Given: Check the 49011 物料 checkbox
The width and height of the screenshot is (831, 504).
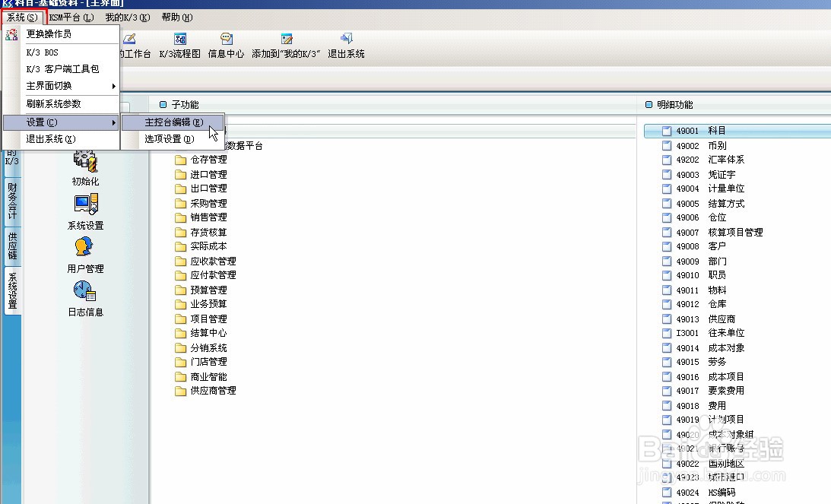Looking at the screenshot, I should pos(667,290).
